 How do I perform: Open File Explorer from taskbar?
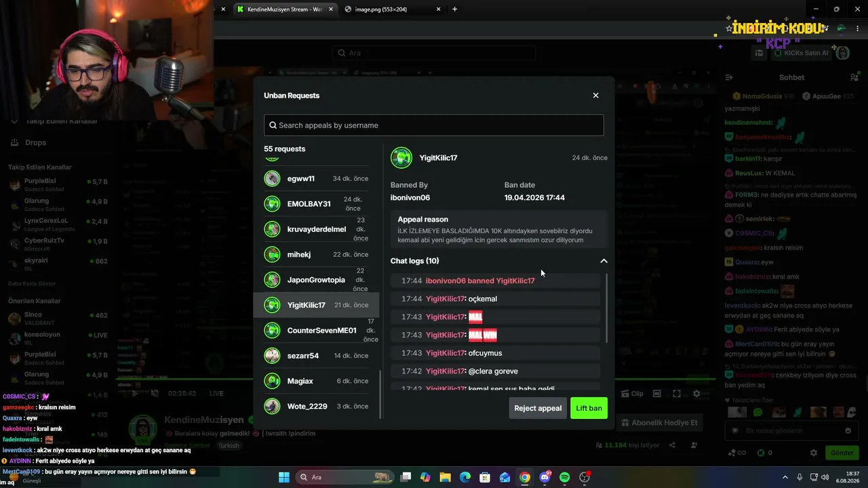(x=446, y=477)
